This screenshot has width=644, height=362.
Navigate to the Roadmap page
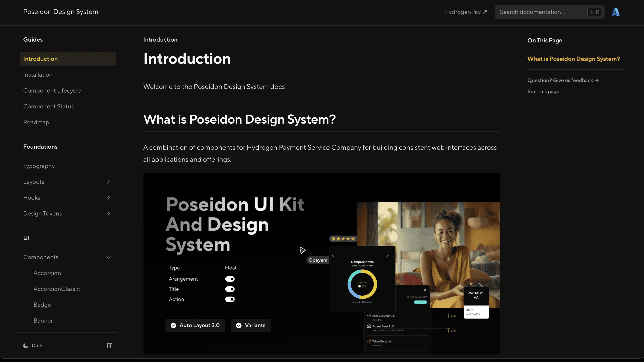click(x=36, y=122)
